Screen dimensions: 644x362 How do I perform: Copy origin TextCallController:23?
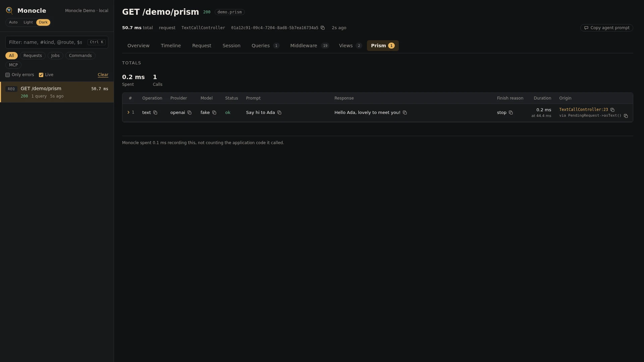[612, 110]
